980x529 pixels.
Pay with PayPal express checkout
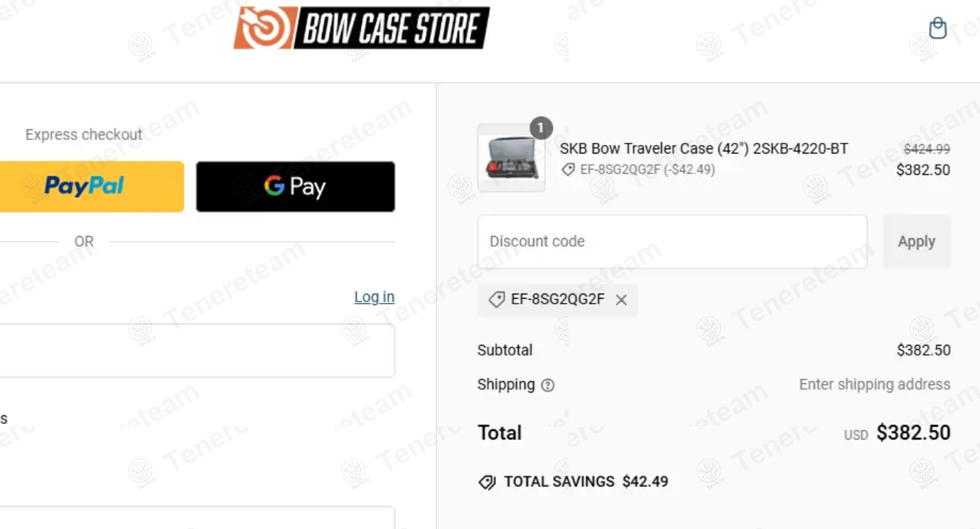click(x=85, y=186)
